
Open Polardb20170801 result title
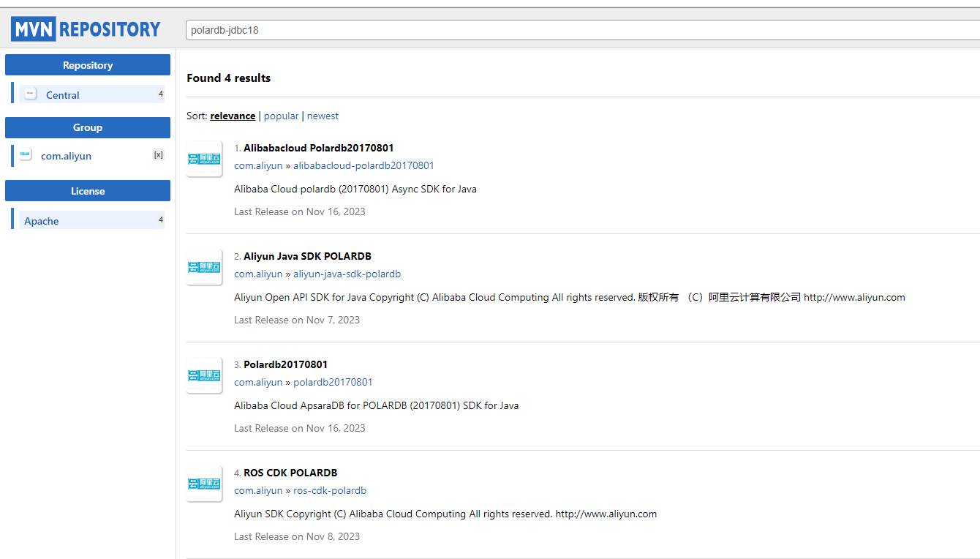pos(285,364)
